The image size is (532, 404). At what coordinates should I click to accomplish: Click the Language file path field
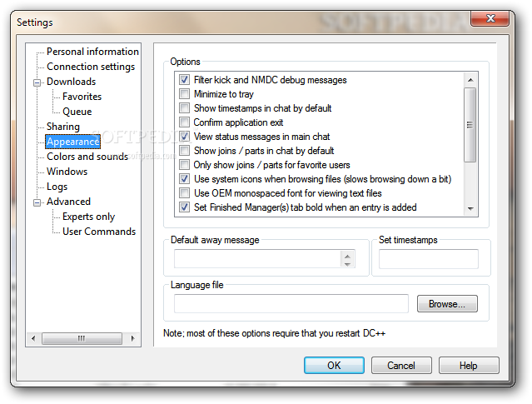click(291, 303)
